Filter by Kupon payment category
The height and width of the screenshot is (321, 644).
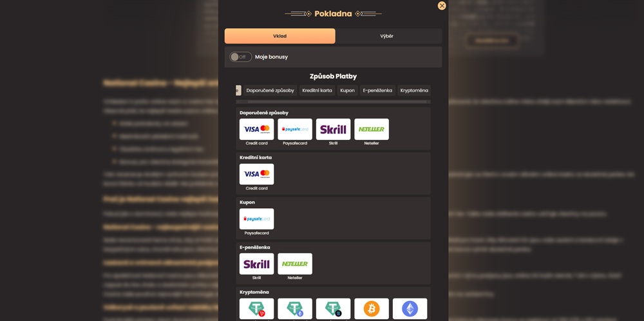coord(348,90)
